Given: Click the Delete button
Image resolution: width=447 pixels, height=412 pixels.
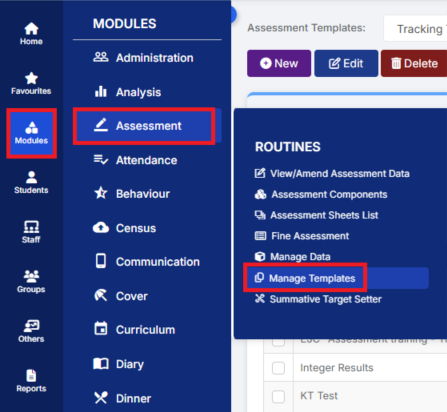Looking at the screenshot, I should (414, 64).
